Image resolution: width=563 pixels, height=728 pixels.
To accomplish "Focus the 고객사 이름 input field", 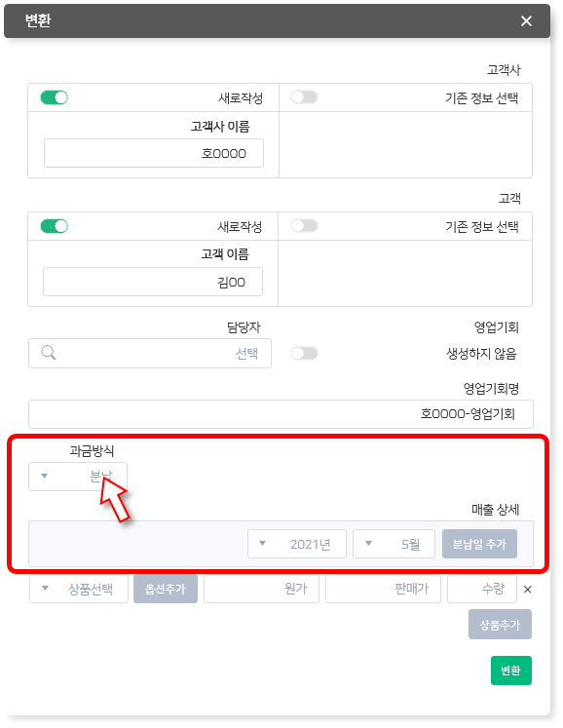I will 154,153.
